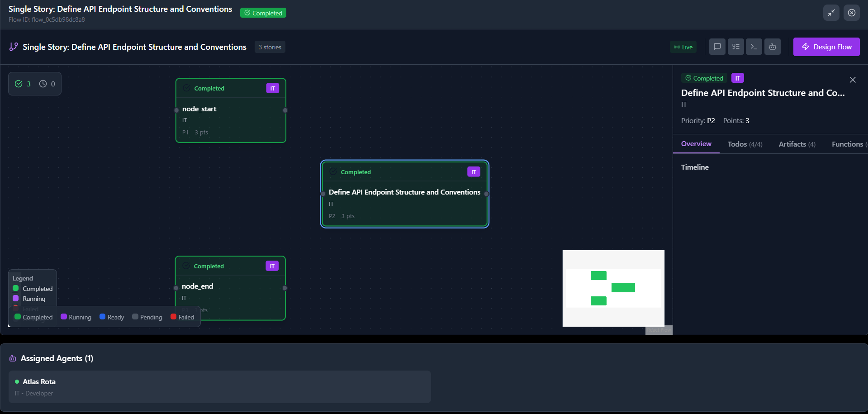This screenshot has height=414, width=868.
Task: Click the red Failed swatch in the legend bar
Action: 173,317
